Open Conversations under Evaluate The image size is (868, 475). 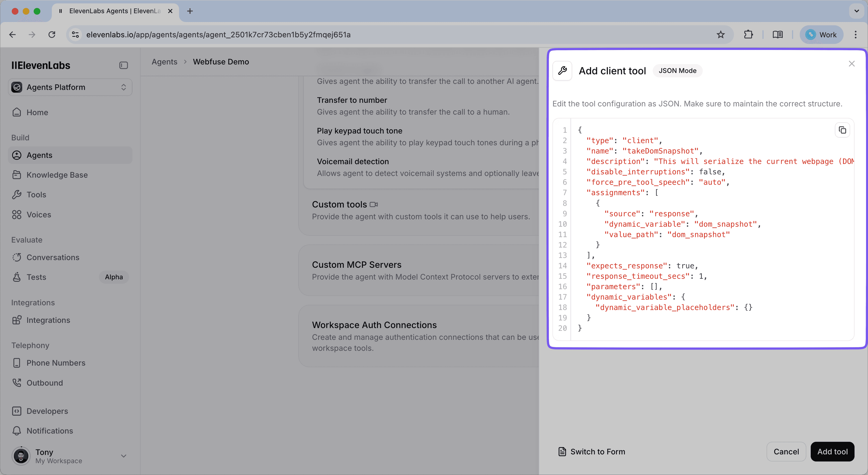53,257
